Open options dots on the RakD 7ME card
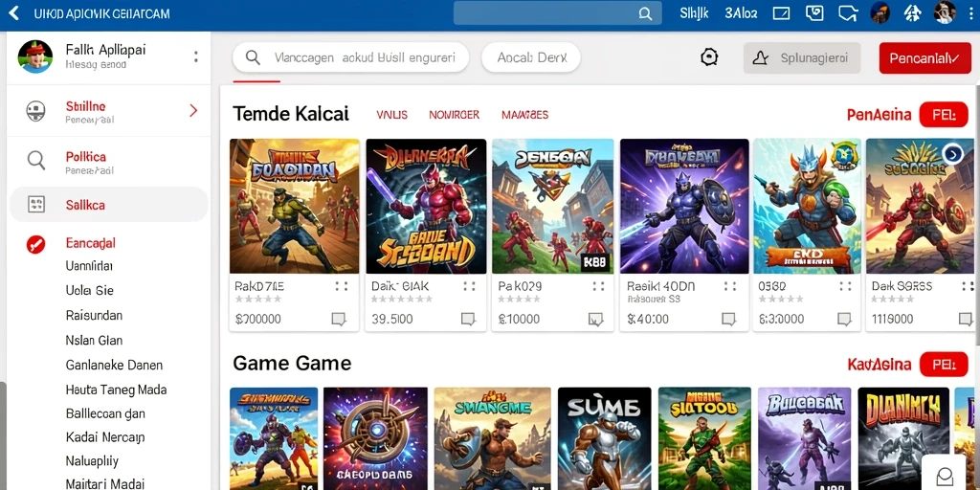 click(342, 286)
